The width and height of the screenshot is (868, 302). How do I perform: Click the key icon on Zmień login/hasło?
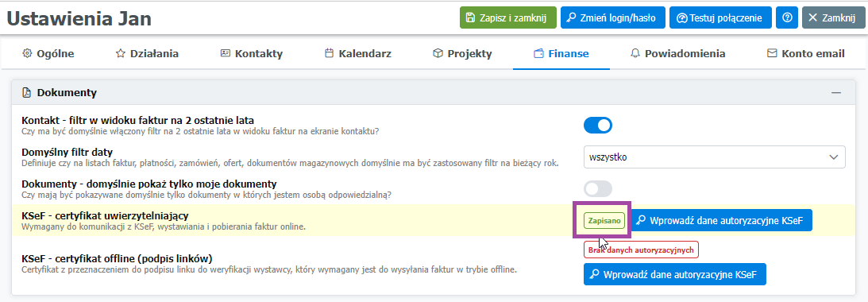pyautogui.click(x=571, y=17)
